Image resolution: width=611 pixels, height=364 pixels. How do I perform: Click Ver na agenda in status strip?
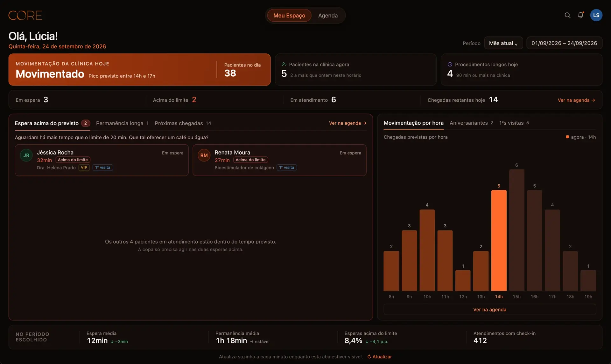click(x=576, y=100)
